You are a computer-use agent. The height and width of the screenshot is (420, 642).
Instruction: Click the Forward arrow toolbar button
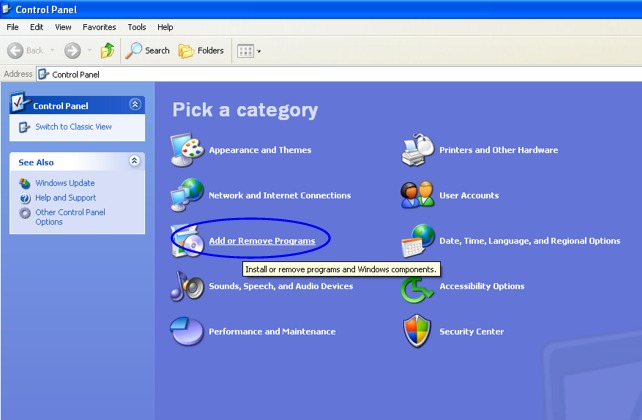pos(72,51)
